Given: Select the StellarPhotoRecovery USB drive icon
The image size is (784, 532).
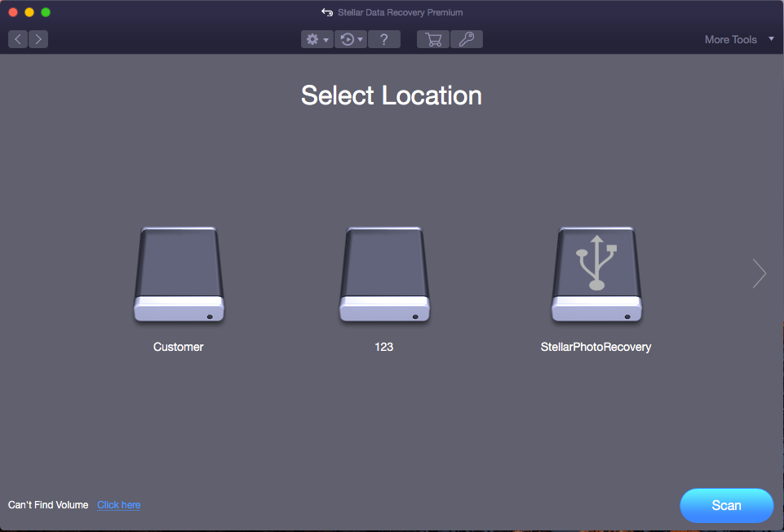Looking at the screenshot, I should 596,274.
